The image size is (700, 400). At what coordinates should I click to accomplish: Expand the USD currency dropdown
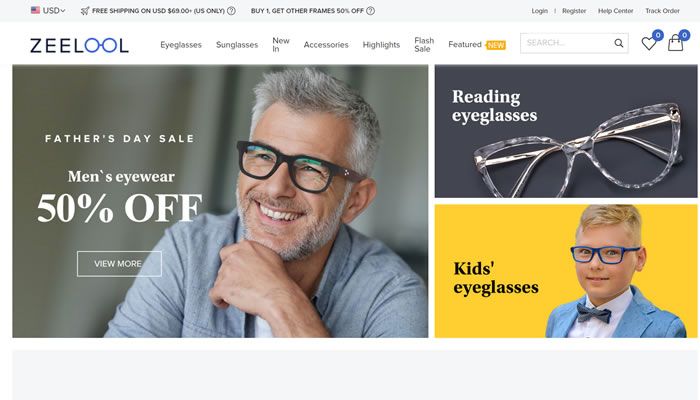click(x=54, y=11)
